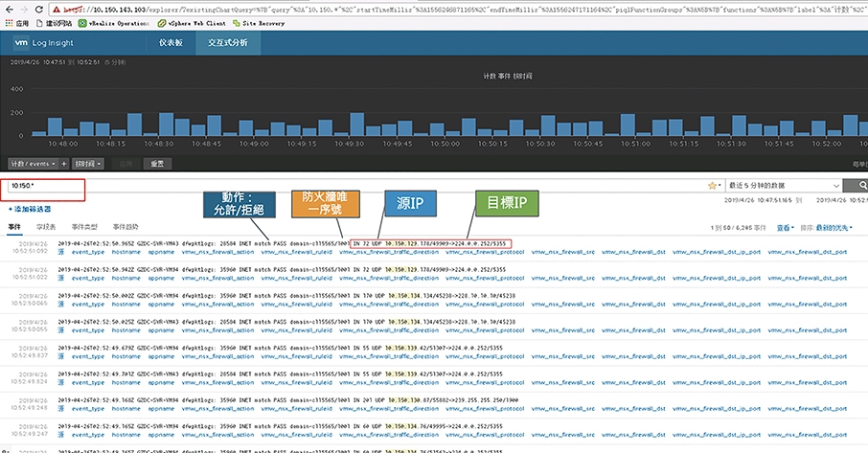Select log text of event 10:52:51.022
The width and height of the screenshot is (868, 453).
[282, 269]
